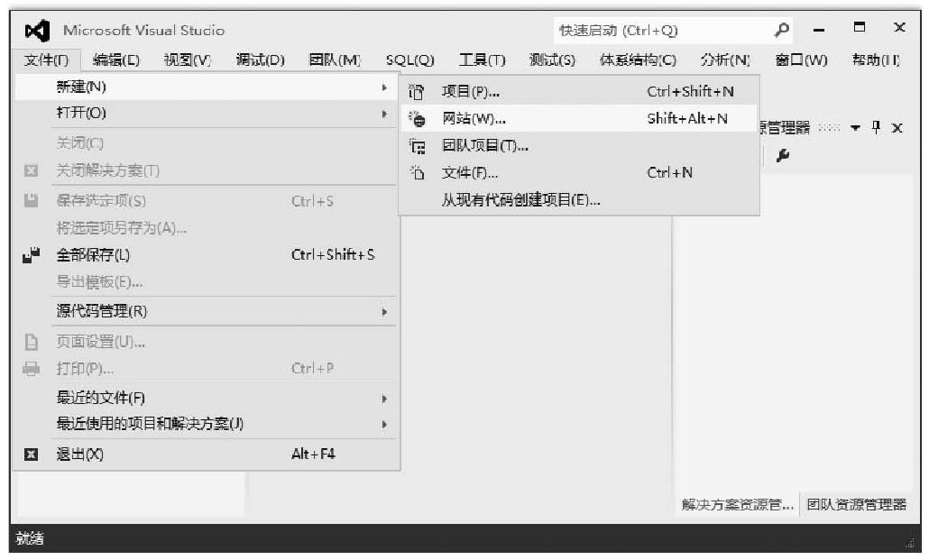Choose 打开(O) in the File menu
The width and height of the screenshot is (929, 560).
pos(206,114)
